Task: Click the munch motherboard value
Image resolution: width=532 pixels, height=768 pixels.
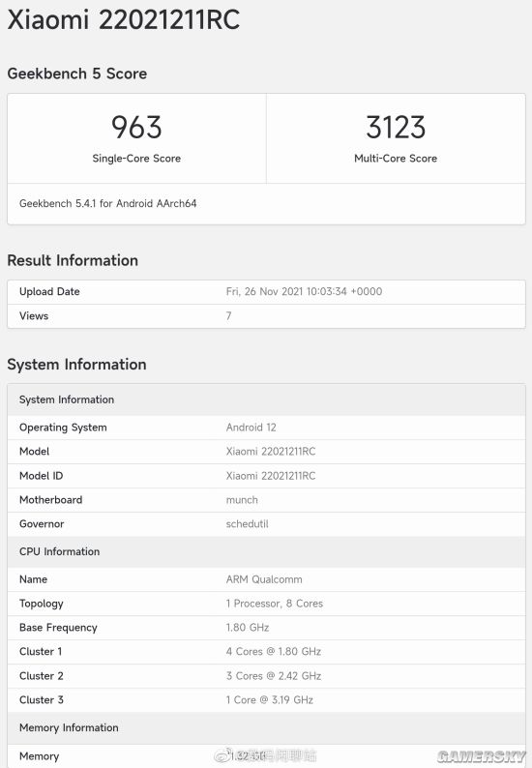Action: tap(242, 500)
